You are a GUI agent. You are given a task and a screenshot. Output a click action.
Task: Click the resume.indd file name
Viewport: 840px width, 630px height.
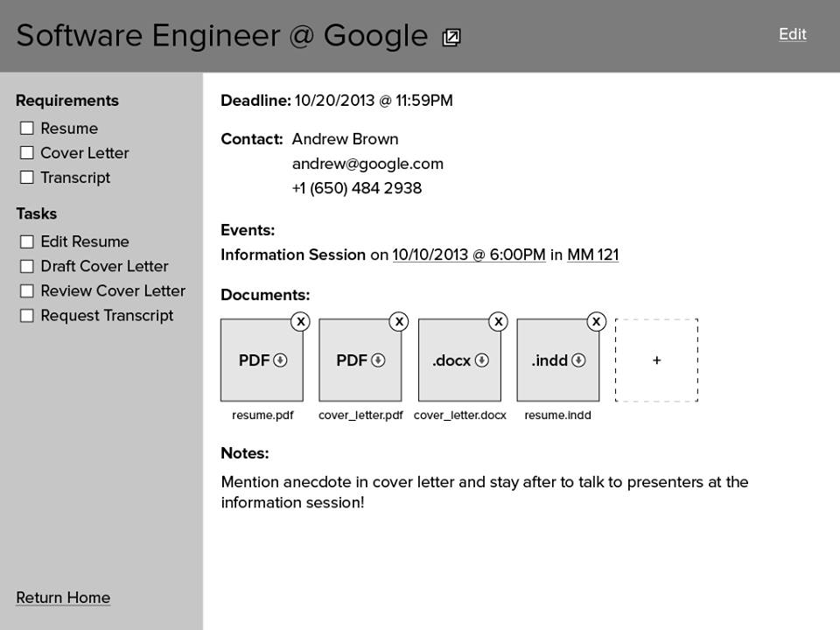pos(557,415)
